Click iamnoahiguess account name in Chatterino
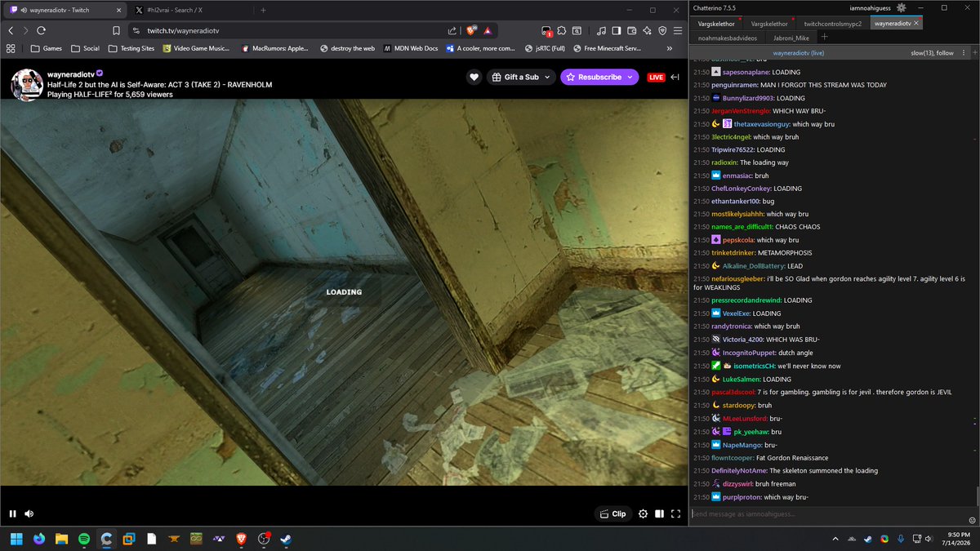This screenshot has width=980, height=551. tap(871, 7)
